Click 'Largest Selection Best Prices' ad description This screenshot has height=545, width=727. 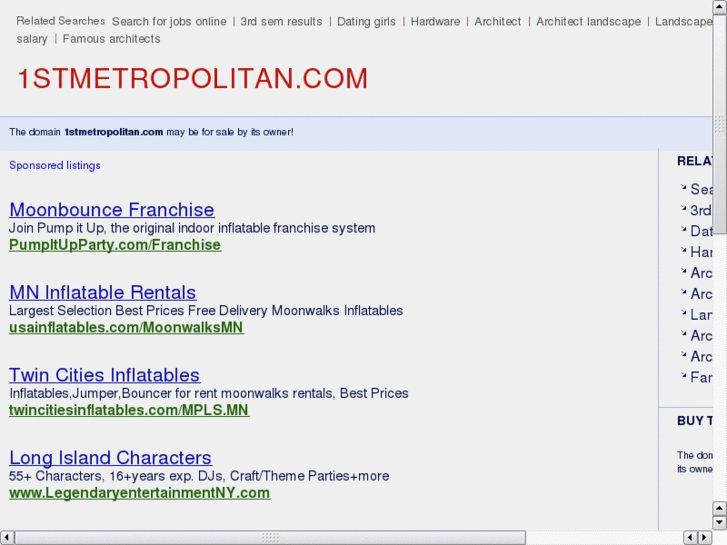coord(206,310)
